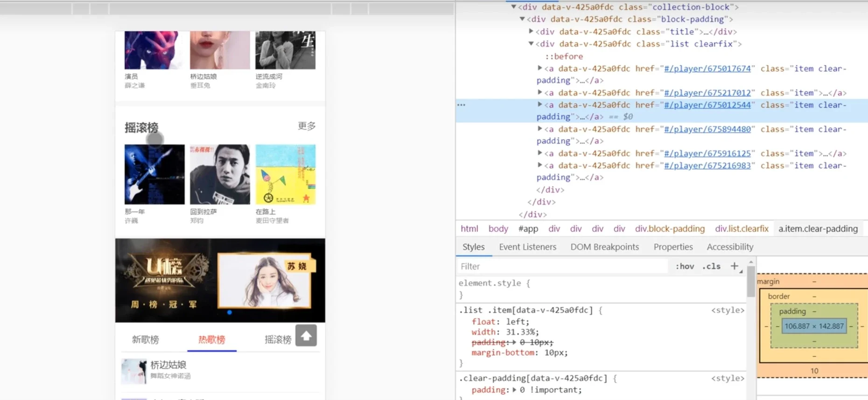
Task: Switch to Event Listeners tab
Action: 528,247
